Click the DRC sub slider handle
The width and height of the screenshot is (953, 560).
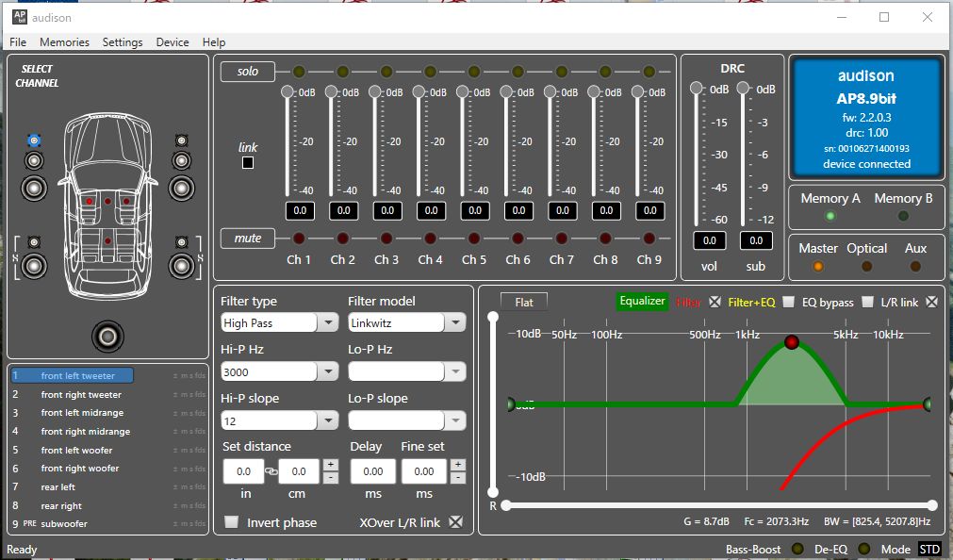pyautogui.click(x=743, y=89)
